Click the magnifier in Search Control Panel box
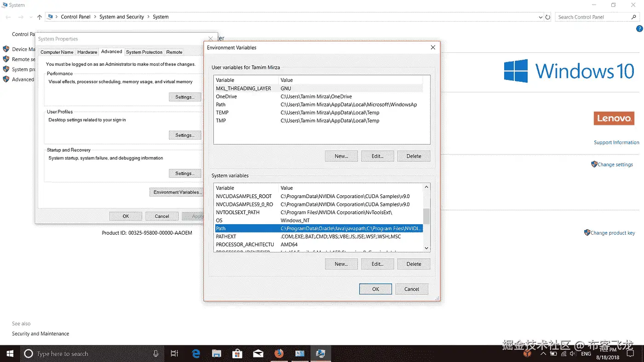Screen dimensions: 644x362 tap(634, 17)
